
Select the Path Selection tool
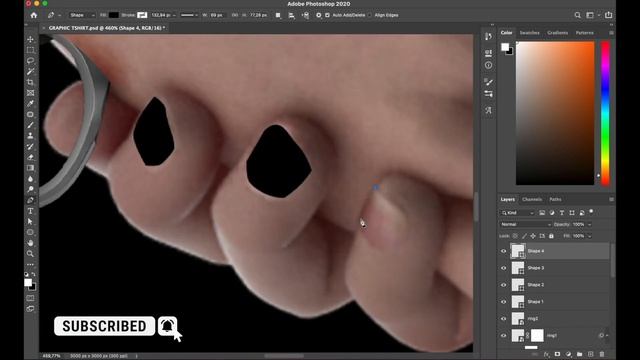pos(30,222)
